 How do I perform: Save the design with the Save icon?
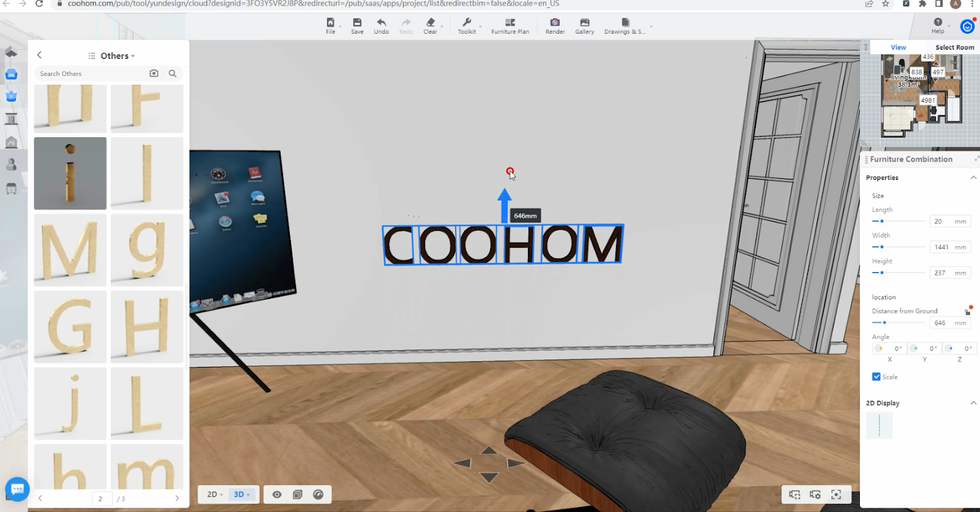point(357,26)
